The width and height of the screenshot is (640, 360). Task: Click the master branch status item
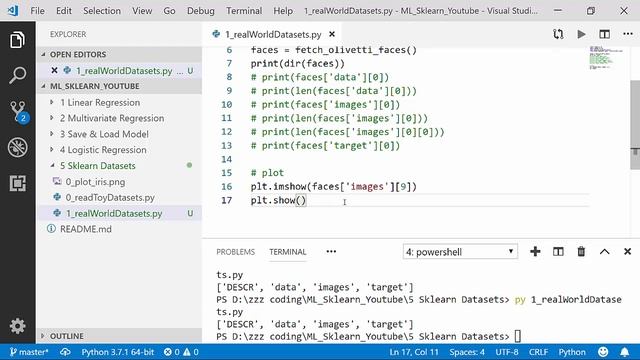[x=29, y=352]
